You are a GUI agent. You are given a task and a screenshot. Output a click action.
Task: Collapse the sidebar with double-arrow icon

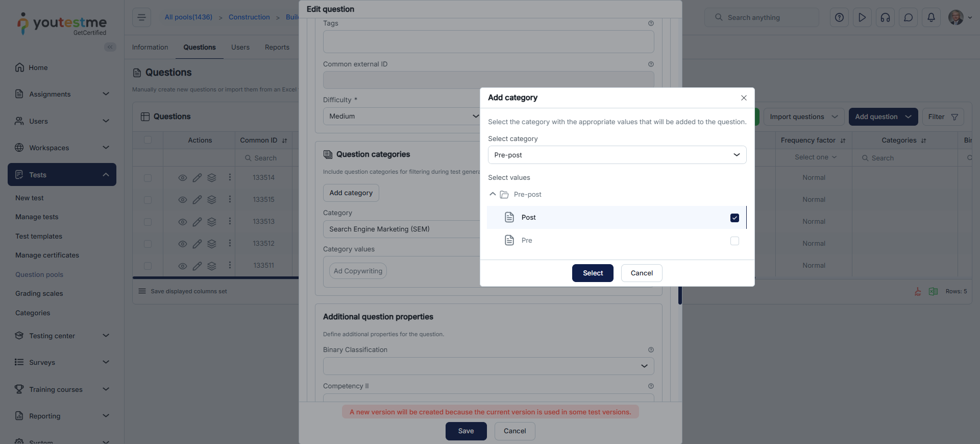(x=110, y=47)
